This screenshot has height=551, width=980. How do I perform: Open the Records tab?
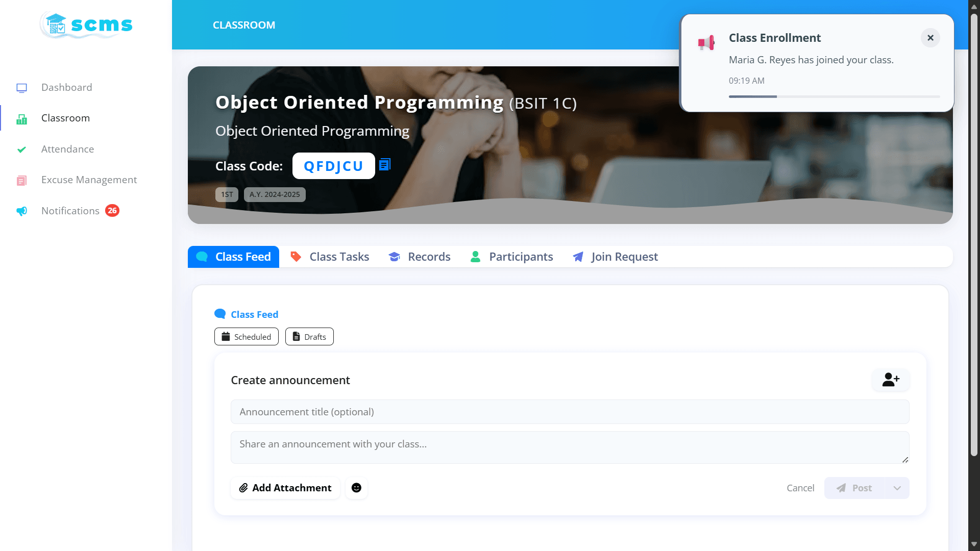(419, 257)
